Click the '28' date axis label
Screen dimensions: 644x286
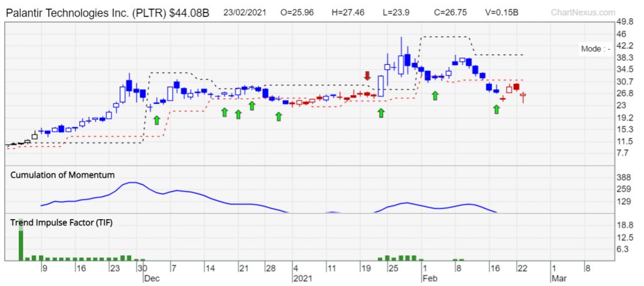click(x=271, y=268)
